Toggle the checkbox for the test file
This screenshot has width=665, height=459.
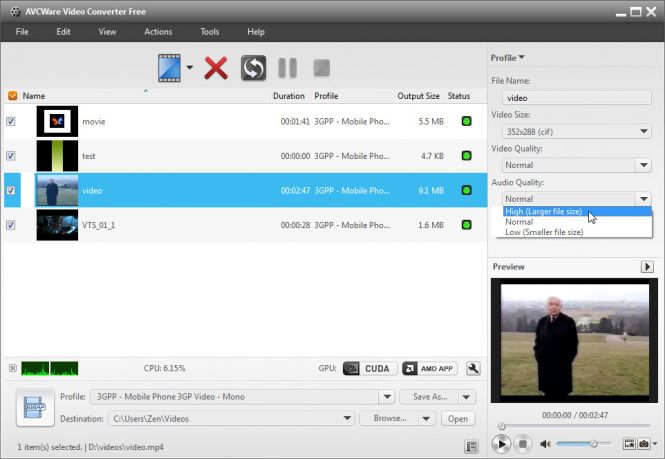tap(11, 156)
